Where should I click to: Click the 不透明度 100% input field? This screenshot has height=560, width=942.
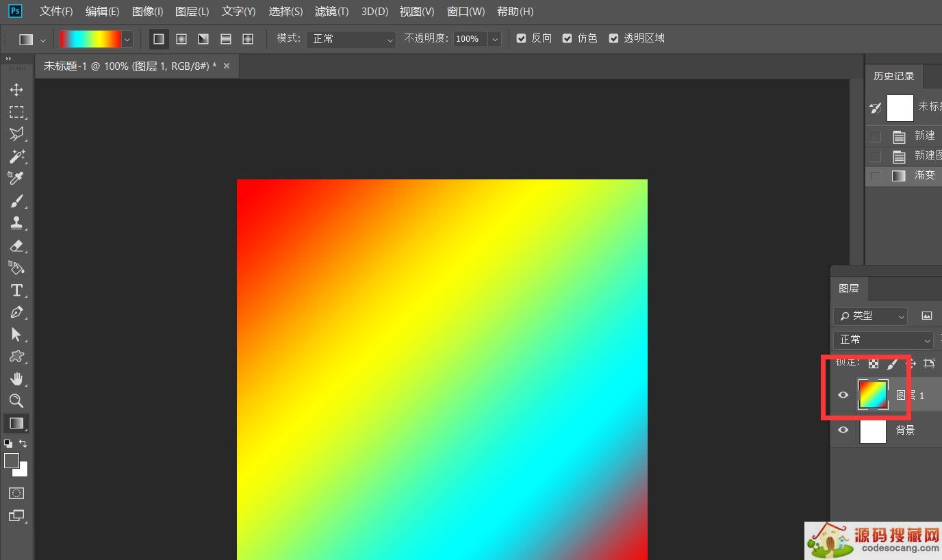click(470, 39)
